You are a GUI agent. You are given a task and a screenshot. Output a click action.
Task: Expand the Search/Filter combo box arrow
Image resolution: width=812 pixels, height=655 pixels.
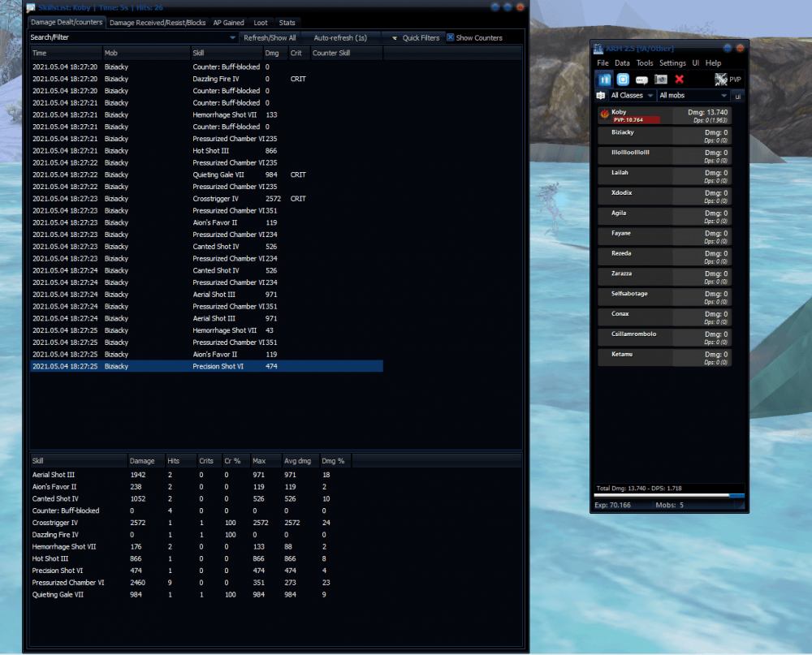point(232,38)
